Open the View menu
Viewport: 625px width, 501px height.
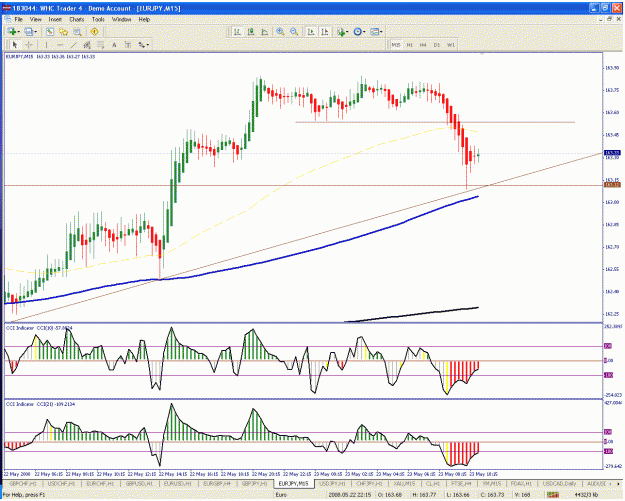tap(35, 19)
